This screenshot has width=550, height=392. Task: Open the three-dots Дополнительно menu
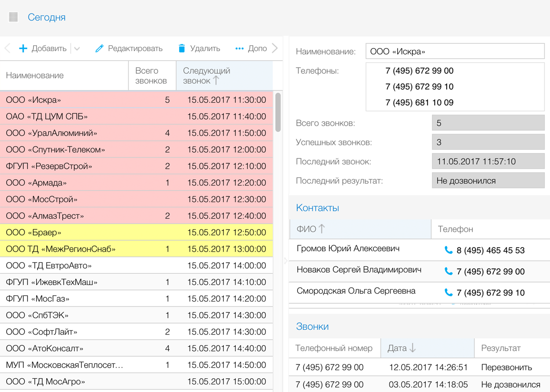coord(240,49)
